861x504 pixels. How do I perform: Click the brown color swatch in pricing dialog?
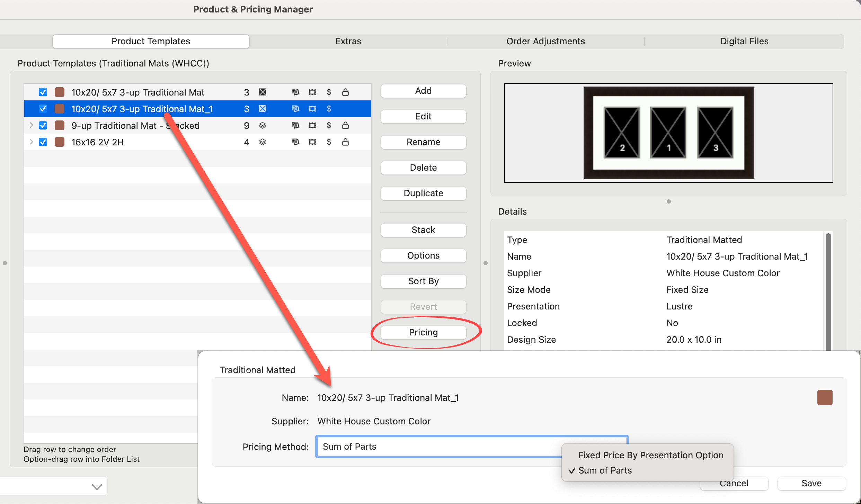pos(824,397)
